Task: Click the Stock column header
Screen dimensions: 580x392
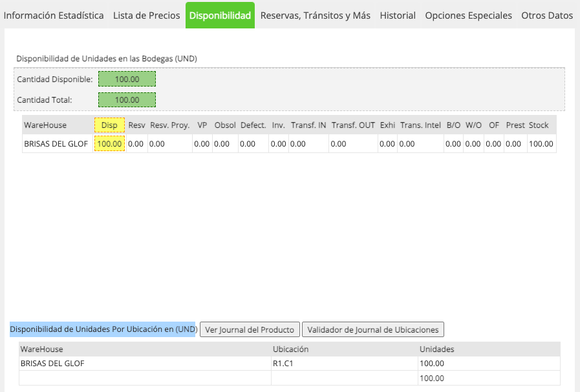Action: pos(539,125)
